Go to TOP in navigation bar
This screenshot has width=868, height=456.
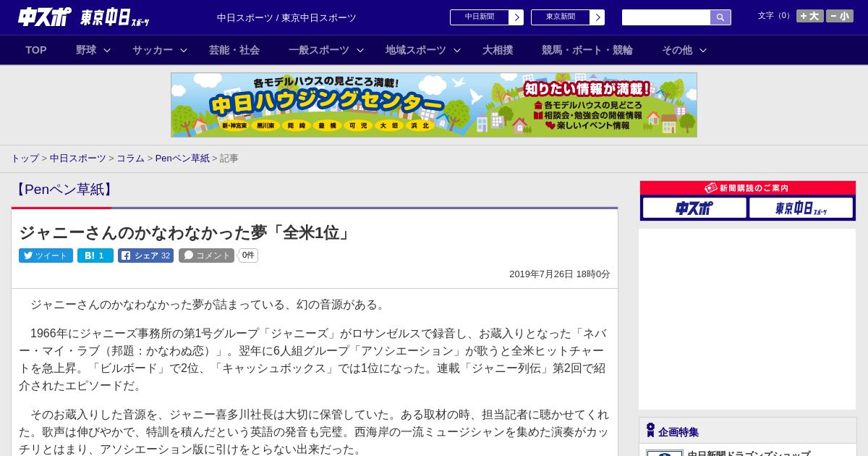click(36, 50)
